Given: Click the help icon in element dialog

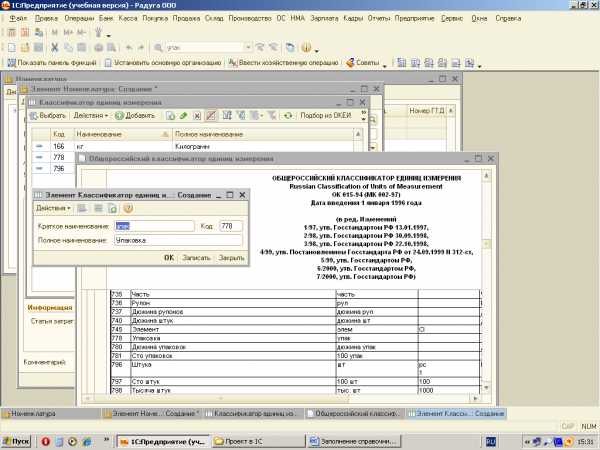Looking at the screenshot, I should [128, 208].
